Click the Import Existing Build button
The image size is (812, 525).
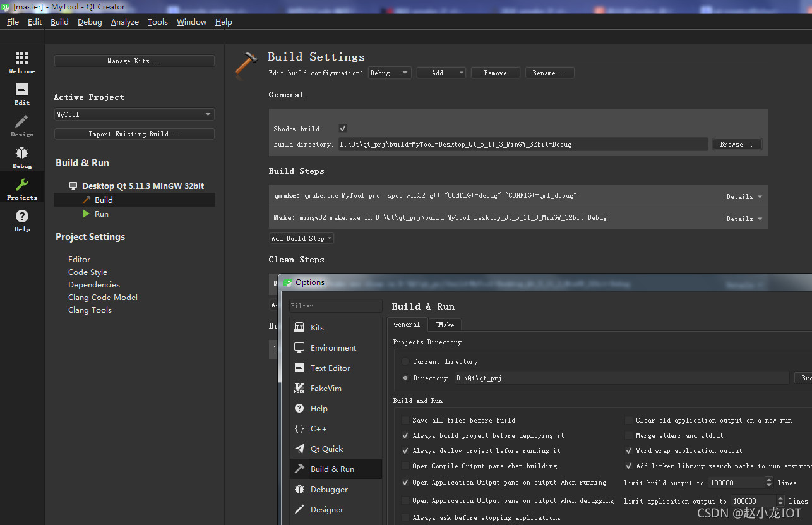(134, 134)
